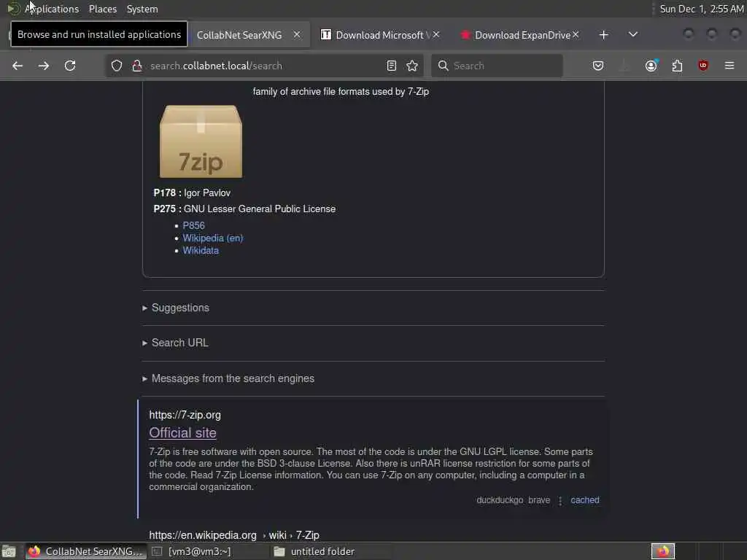Open the result's three-dot options menu

pos(560,500)
